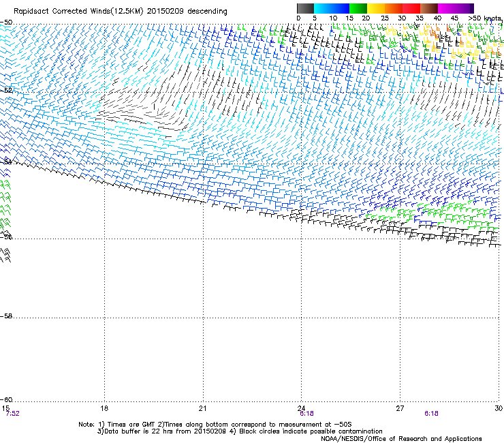This screenshot has height=443, width=504.
Task: Click the latitude axis label '-60'
Action: tap(6, 400)
